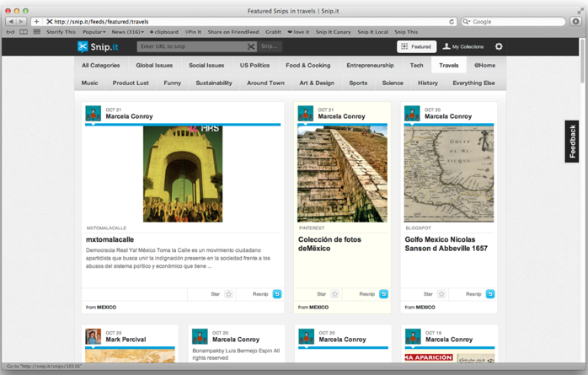The width and height of the screenshot is (588, 375).
Task: Open the My Collections menu
Action: (463, 47)
